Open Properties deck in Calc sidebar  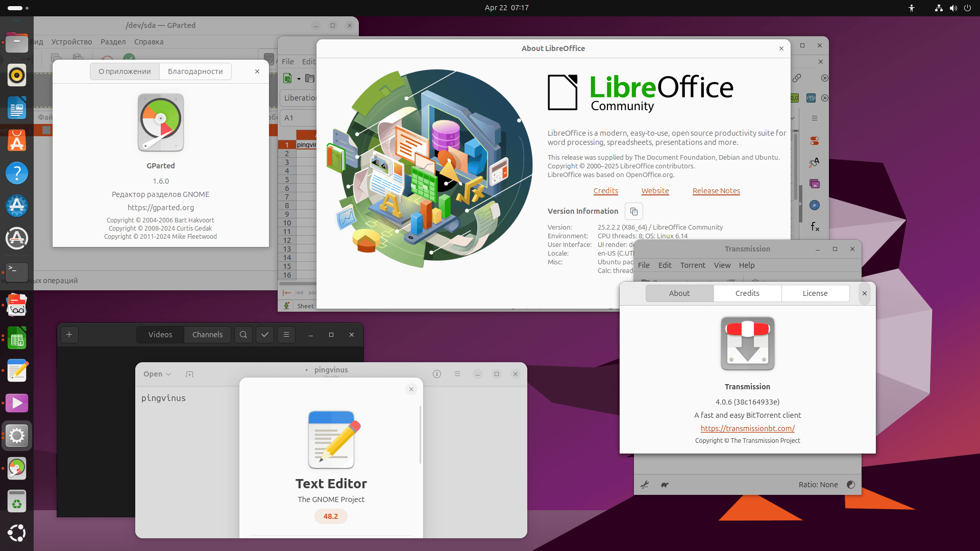(x=815, y=141)
